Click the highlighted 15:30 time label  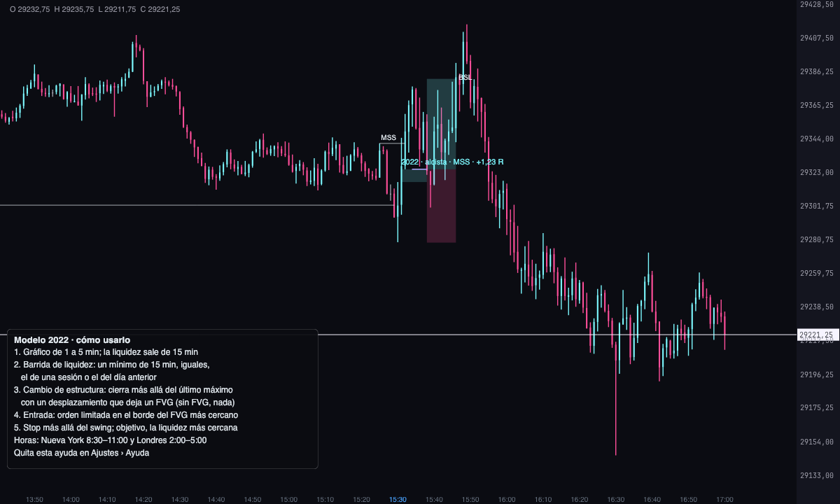(398, 500)
